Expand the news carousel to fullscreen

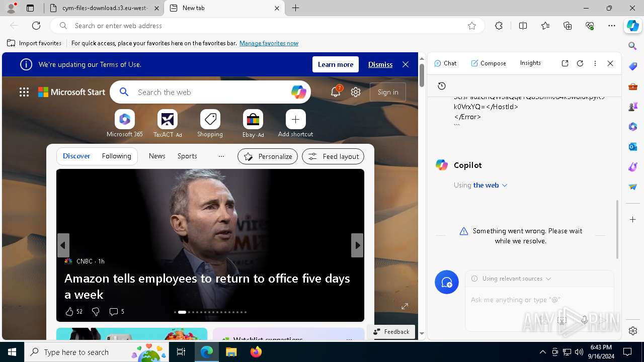pyautogui.click(x=405, y=306)
